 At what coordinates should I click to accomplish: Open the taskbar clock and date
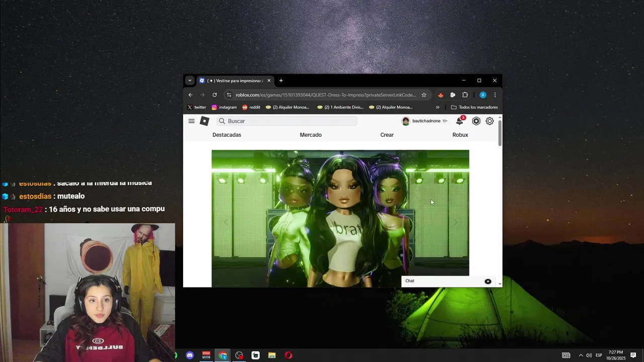coord(615,355)
